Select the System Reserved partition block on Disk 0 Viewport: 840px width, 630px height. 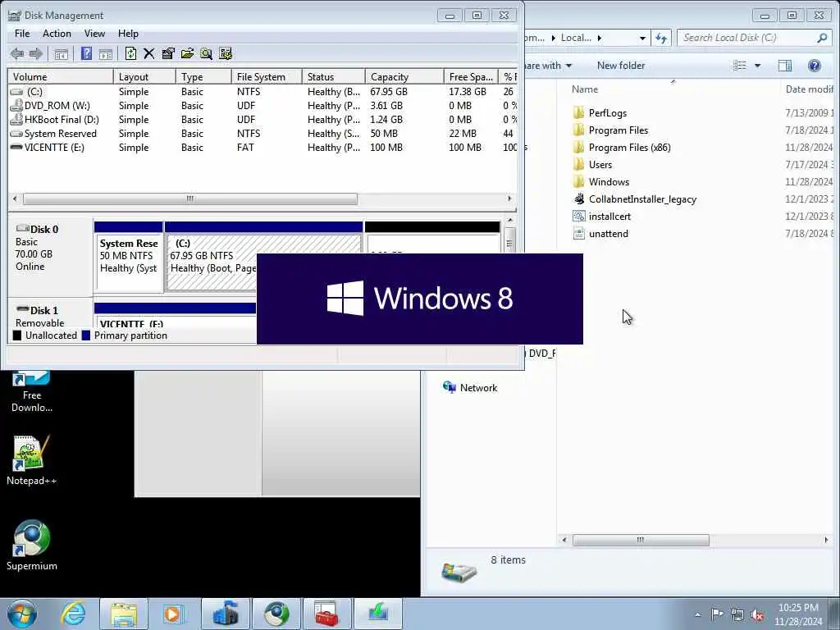click(129, 257)
